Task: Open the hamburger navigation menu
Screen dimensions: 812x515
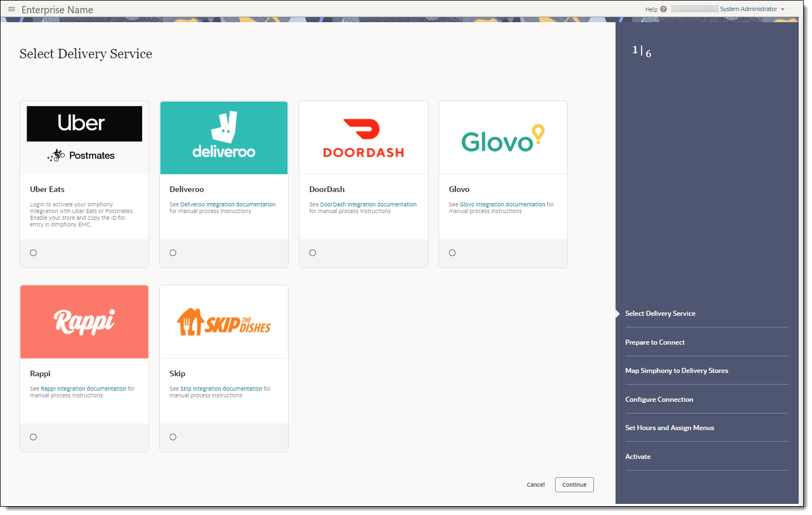Action: (12, 9)
